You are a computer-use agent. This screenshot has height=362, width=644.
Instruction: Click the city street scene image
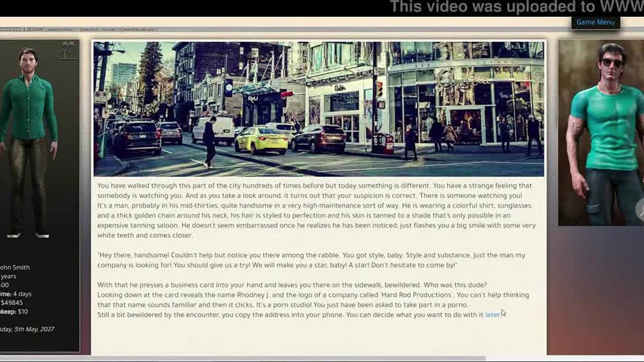[x=318, y=109]
